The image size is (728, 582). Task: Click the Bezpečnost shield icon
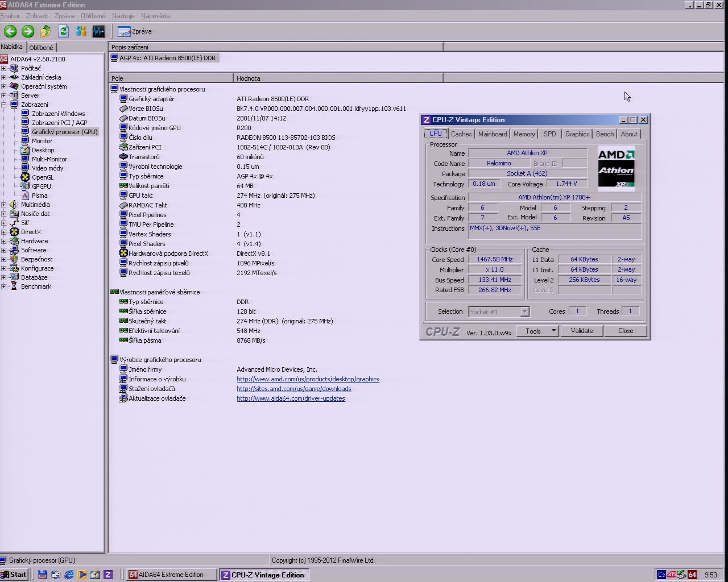tap(14, 259)
